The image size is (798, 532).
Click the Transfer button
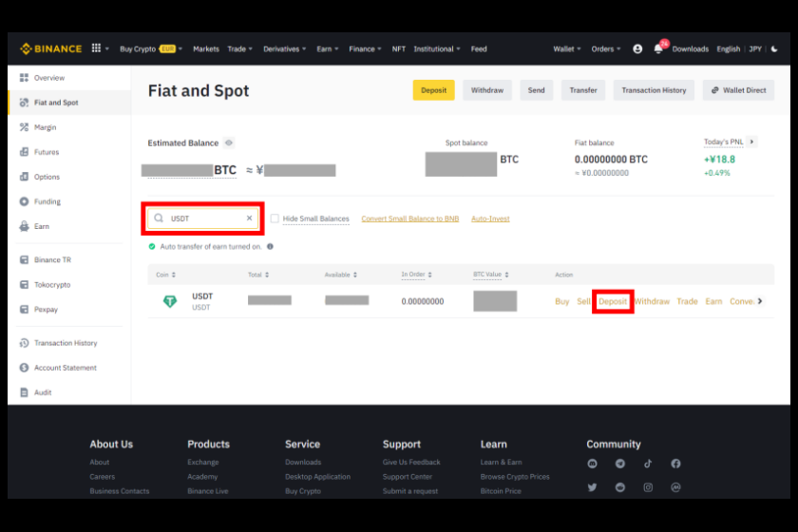pos(583,90)
